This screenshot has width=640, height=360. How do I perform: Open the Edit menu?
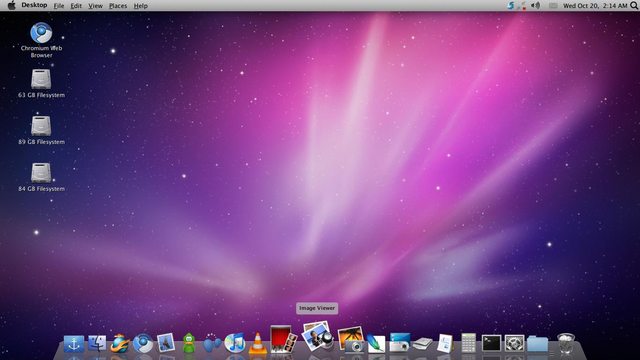pyautogui.click(x=76, y=6)
